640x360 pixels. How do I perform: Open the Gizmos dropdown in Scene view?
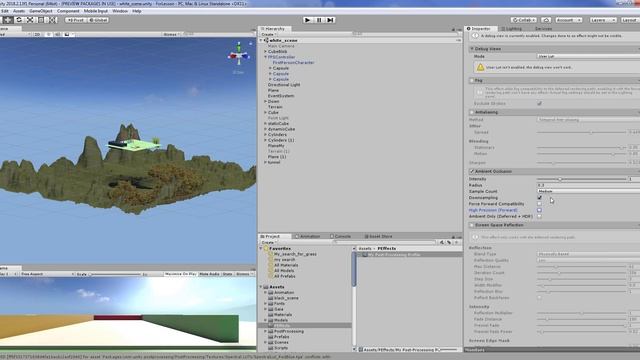pyautogui.click(x=172, y=35)
